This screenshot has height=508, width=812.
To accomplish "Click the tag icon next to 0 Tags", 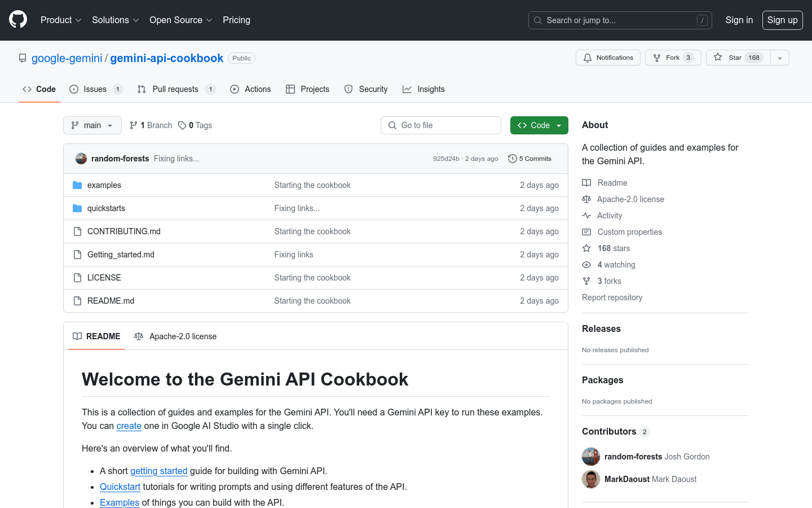I will (x=182, y=125).
